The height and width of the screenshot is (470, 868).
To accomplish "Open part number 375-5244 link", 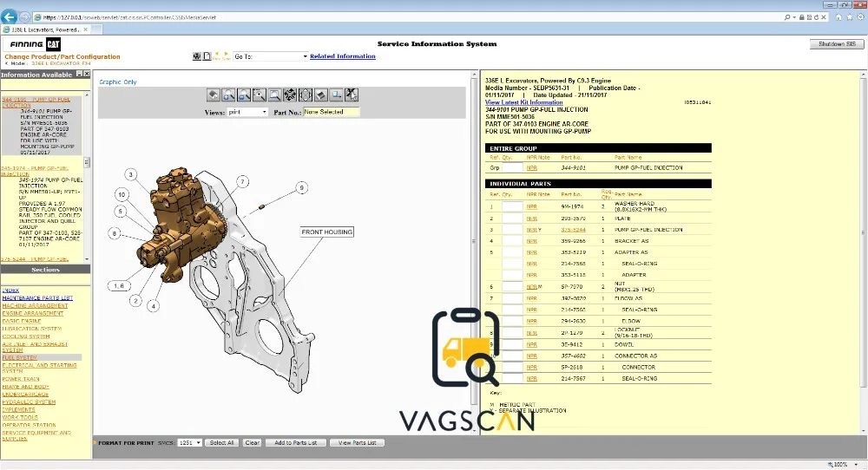I will coord(573,230).
